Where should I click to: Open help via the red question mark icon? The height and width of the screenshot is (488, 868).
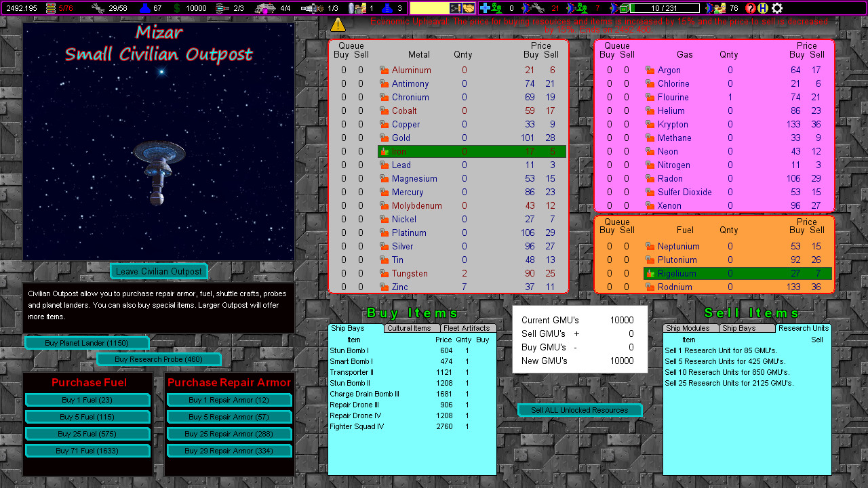750,8
